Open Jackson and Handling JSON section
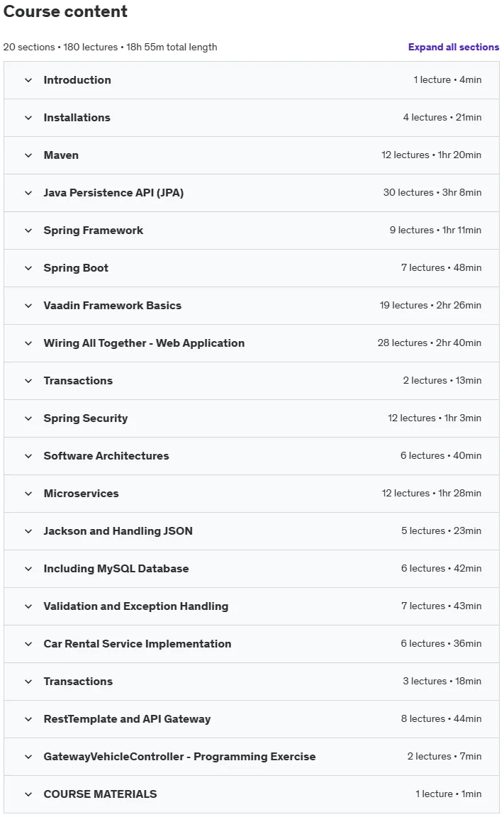Image resolution: width=504 pixels, height=817 pixels. (252, 531)
